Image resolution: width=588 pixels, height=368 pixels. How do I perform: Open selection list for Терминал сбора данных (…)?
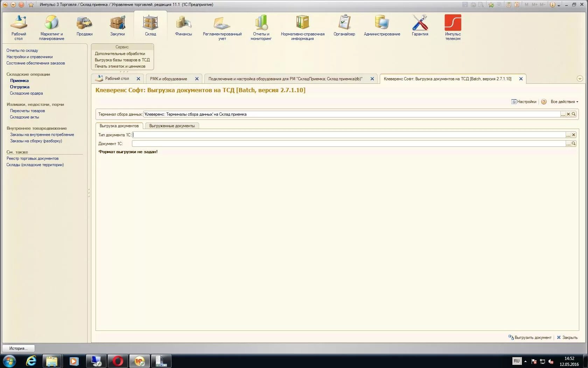[x=563, y=114]
